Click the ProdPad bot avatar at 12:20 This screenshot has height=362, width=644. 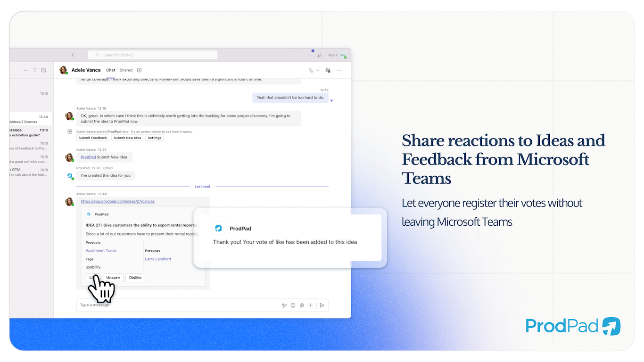point(69,176)
